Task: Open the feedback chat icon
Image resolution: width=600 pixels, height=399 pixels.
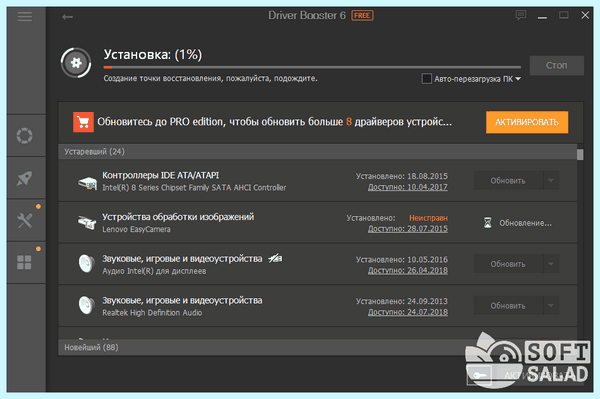Action: [520, 15]
